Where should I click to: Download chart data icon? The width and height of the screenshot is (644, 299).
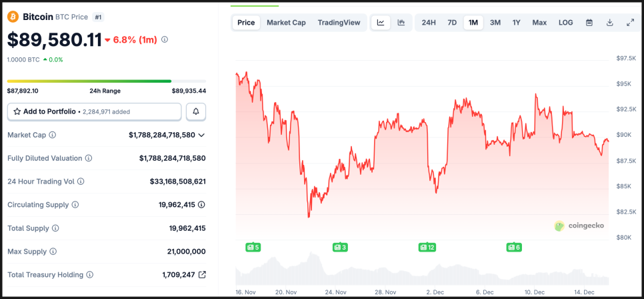point(610,23)
